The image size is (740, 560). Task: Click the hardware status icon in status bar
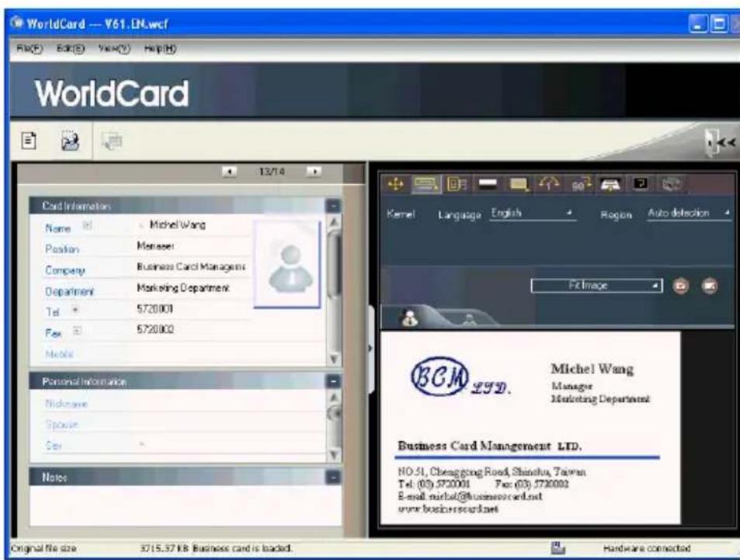pyautogui.click(x=558, y=548)
